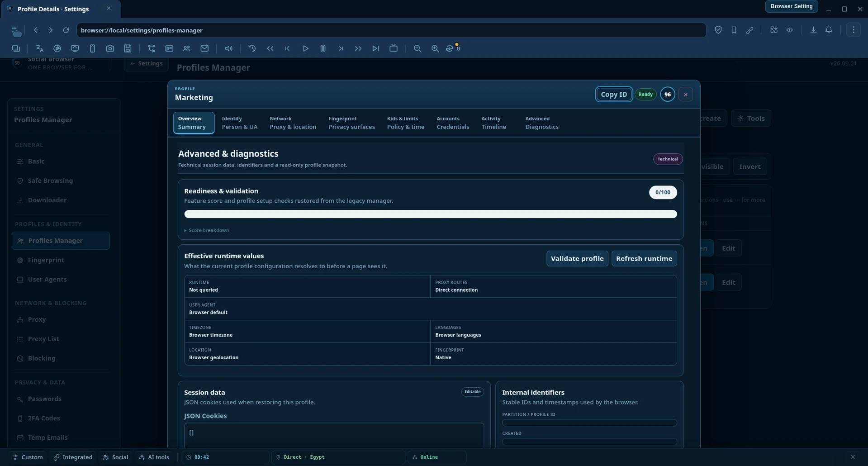Click the zoom in magnifier icon
Screen dimensions: 868x466
click(435, 48)
